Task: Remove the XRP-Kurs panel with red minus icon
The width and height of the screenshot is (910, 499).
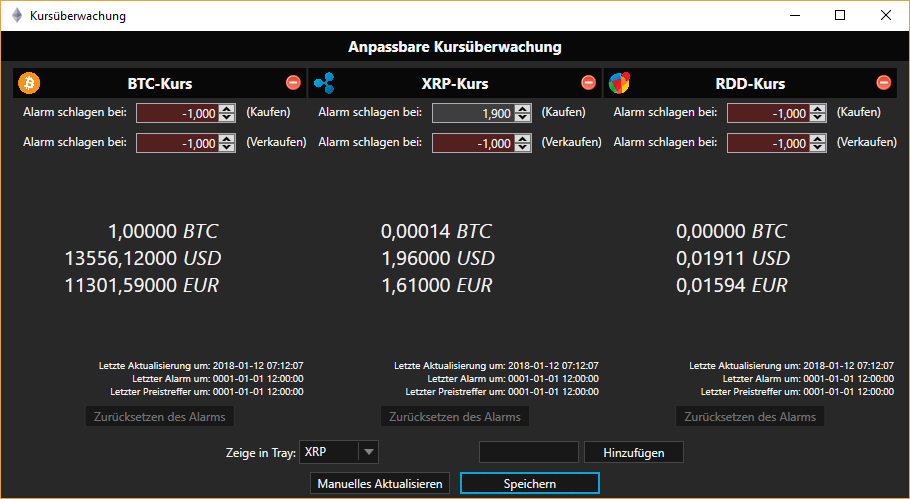Action: (x=588, y=83)
